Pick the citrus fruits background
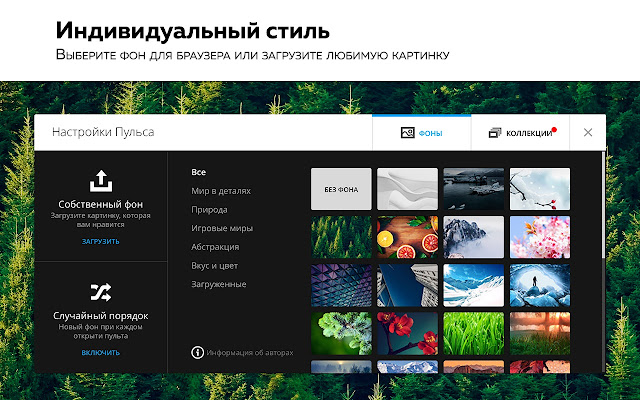Screen dimensions: 640x400 407,237
